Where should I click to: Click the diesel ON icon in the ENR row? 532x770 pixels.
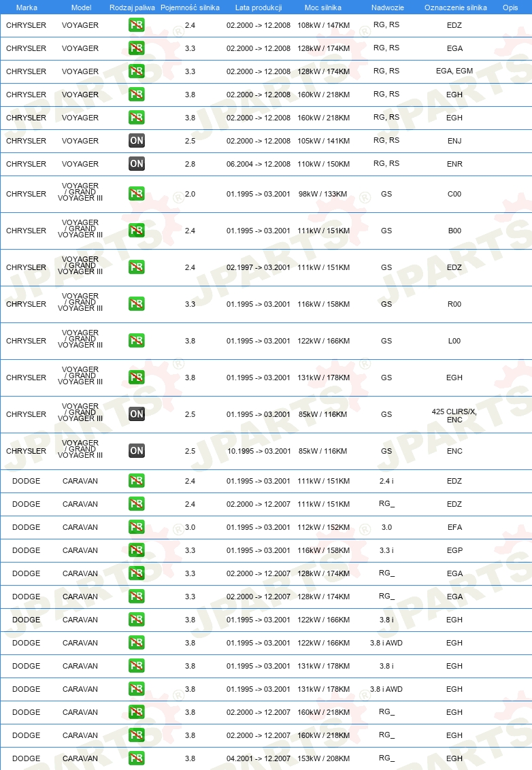click(137, 164)
